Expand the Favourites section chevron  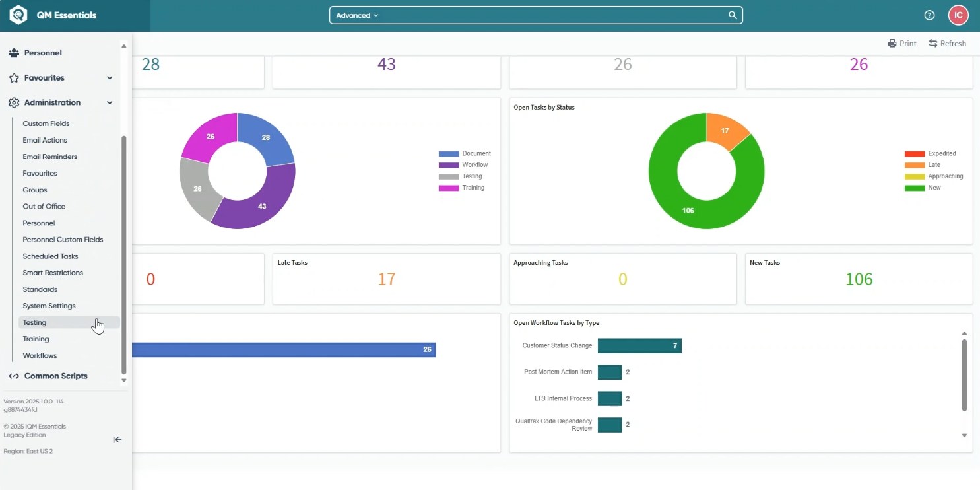tap(110, 78)
